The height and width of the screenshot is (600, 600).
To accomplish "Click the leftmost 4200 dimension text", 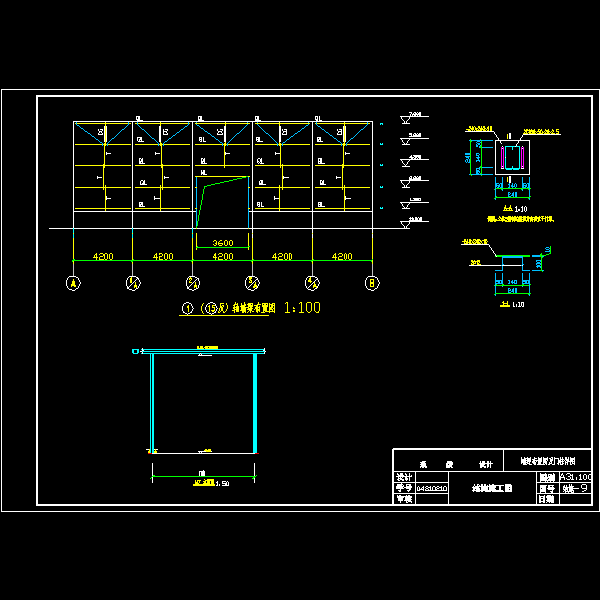I will pyautogui.click(x=103, y=257).
